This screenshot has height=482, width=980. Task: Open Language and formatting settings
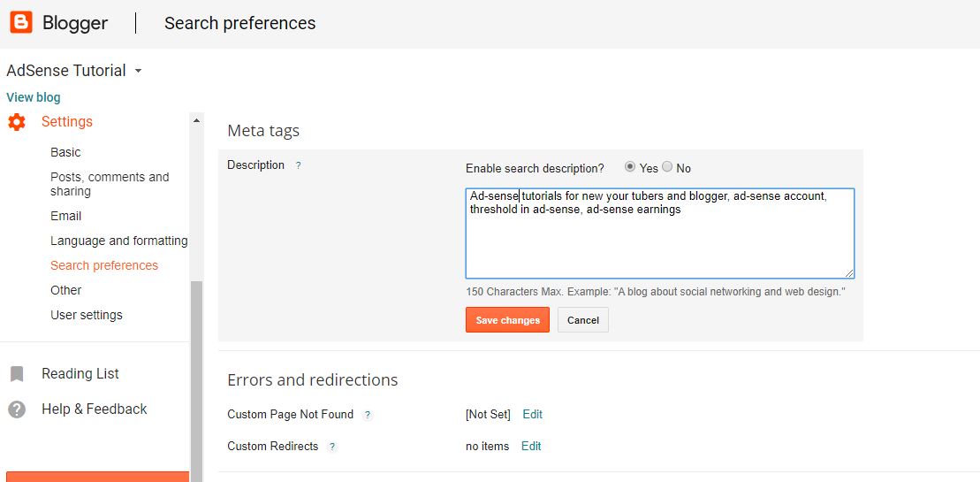(118, 241)
